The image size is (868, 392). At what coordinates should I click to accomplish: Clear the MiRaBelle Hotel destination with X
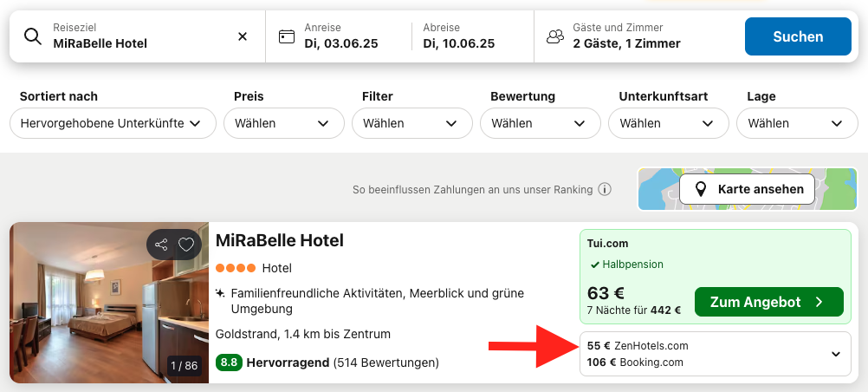[243, 36]
